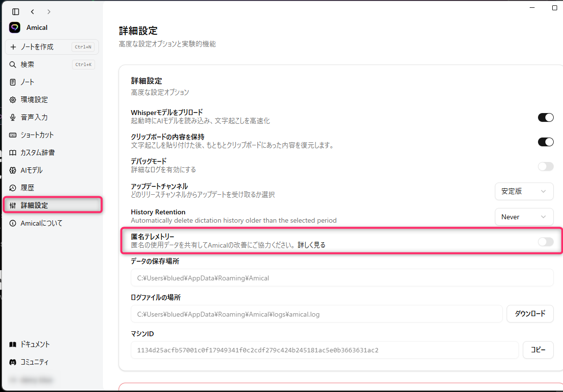Image resolution: width=563 pixels, height=392 pixels.
Task: Open 履歴 history page
Action: (27, 188)
